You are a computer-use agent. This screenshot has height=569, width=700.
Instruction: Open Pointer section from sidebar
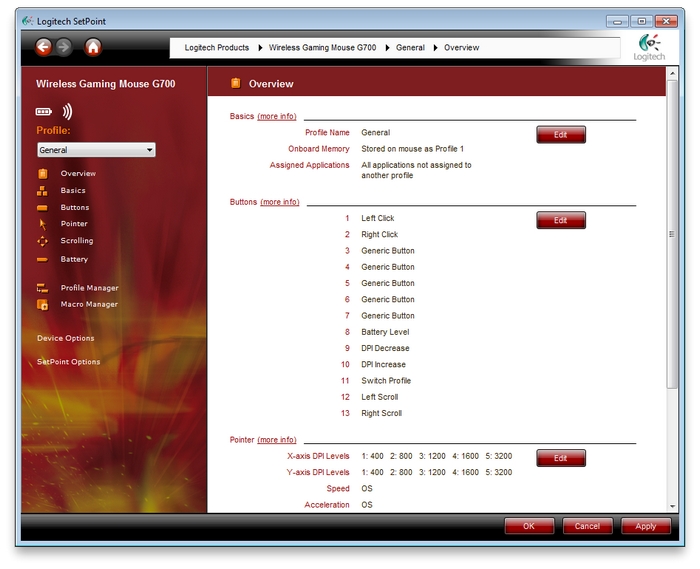74,224
